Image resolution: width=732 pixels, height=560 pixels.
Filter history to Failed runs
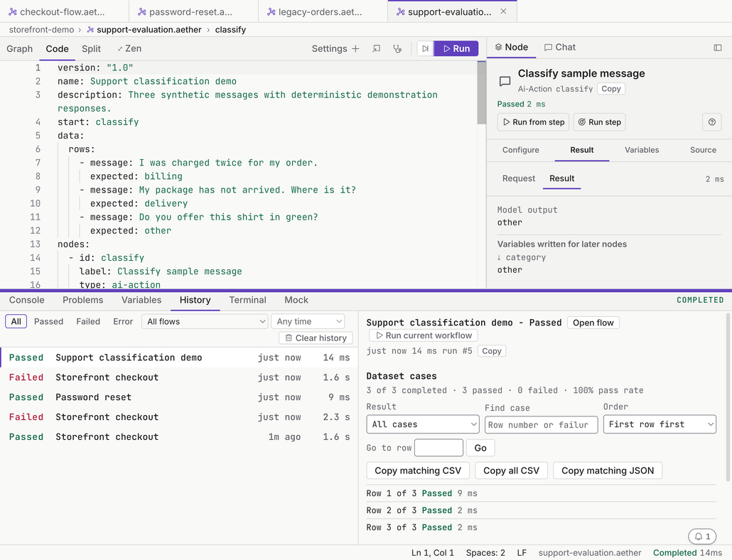tap(88, 321)
